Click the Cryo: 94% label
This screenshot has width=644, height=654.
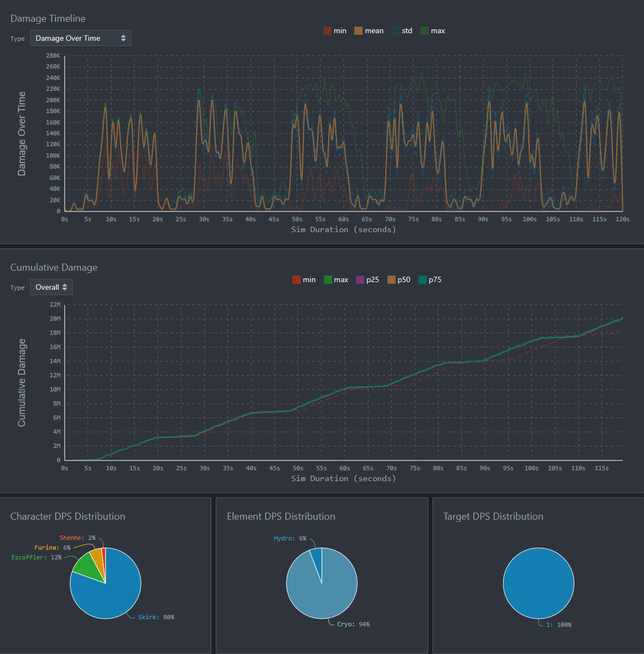(x=353, y=625)
